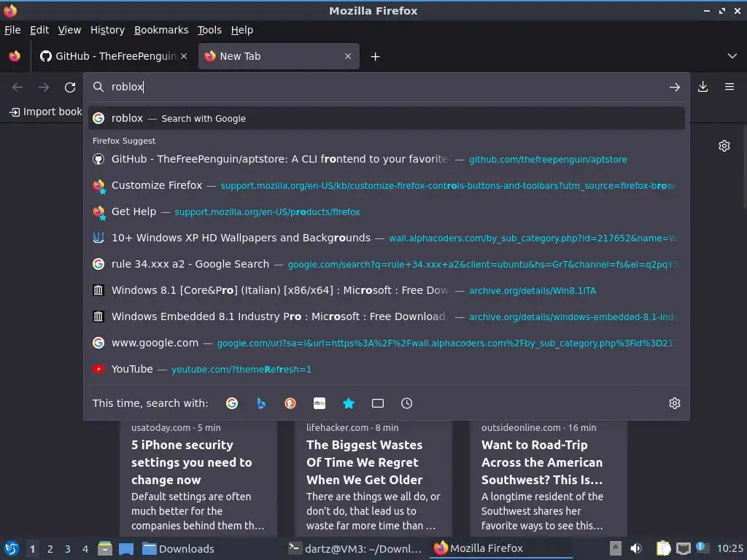Open Biggest Wastes Of Time article

(x=373, y=478)
